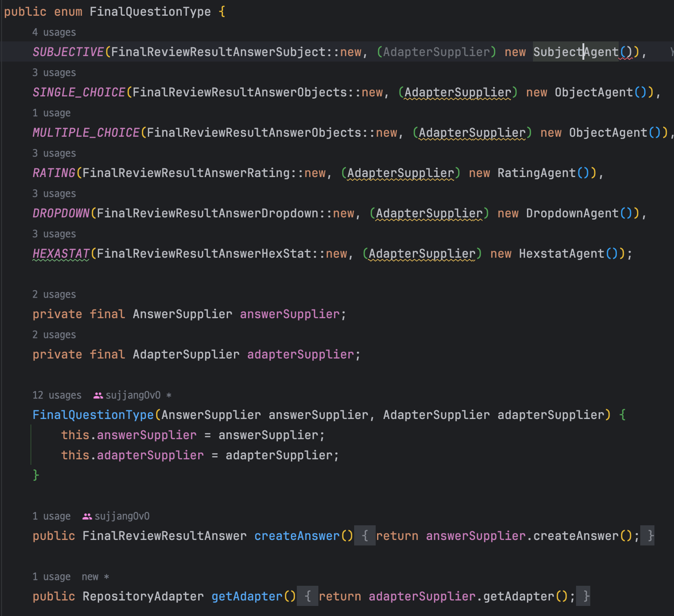Open "4 usages" hint above SUBJECTIVE
674x616 pixels.
[54, 32]
